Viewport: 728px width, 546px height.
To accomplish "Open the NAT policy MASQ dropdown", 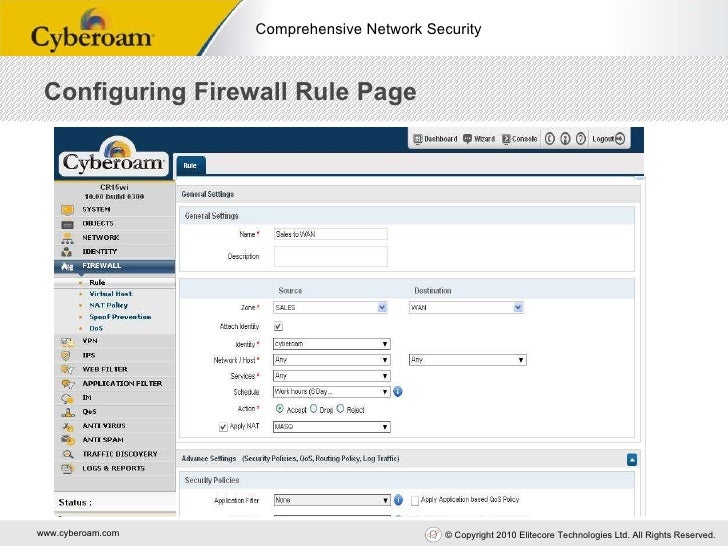I will click(x=332, y=427).
